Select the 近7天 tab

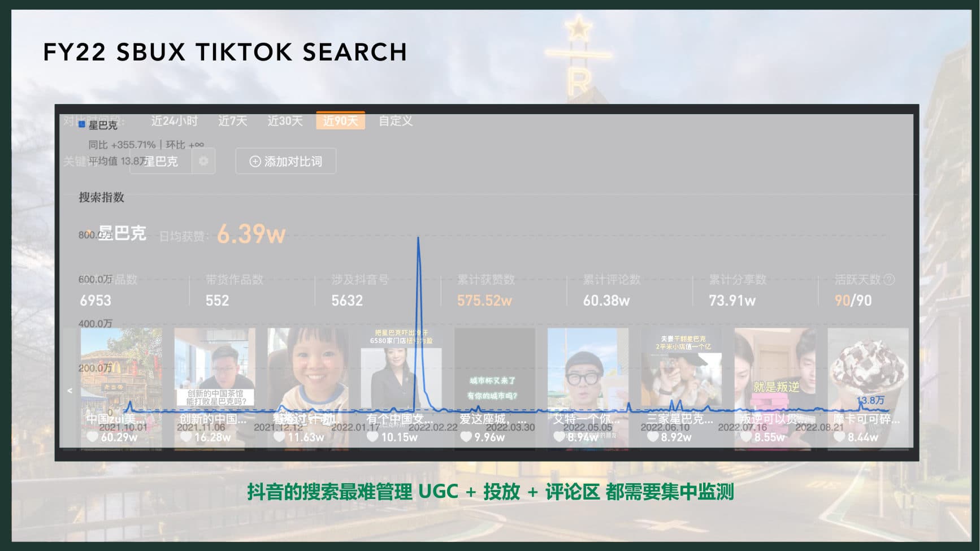[x=232, y=121]
